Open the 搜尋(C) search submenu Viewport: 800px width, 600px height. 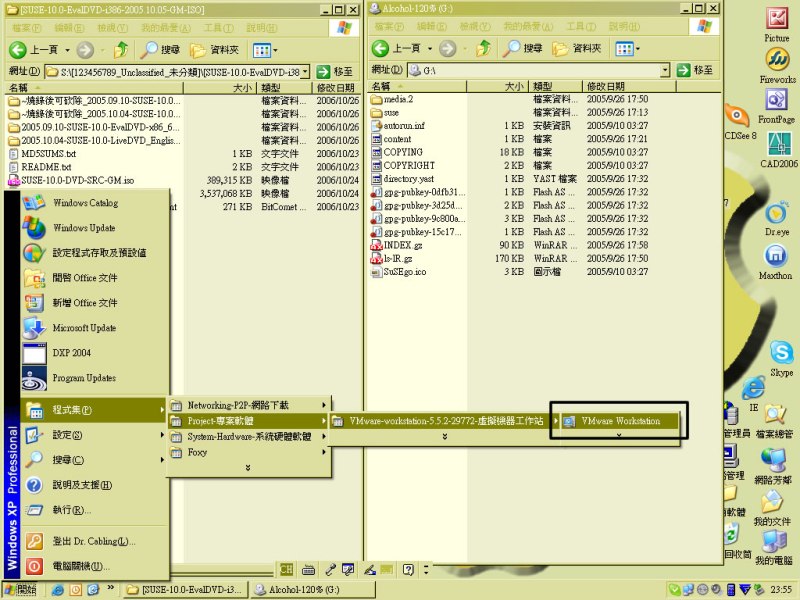click(95, 460)
